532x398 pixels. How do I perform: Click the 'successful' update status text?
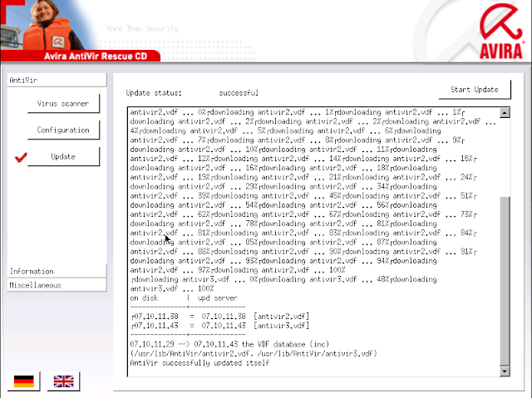[x=239, y=93]
